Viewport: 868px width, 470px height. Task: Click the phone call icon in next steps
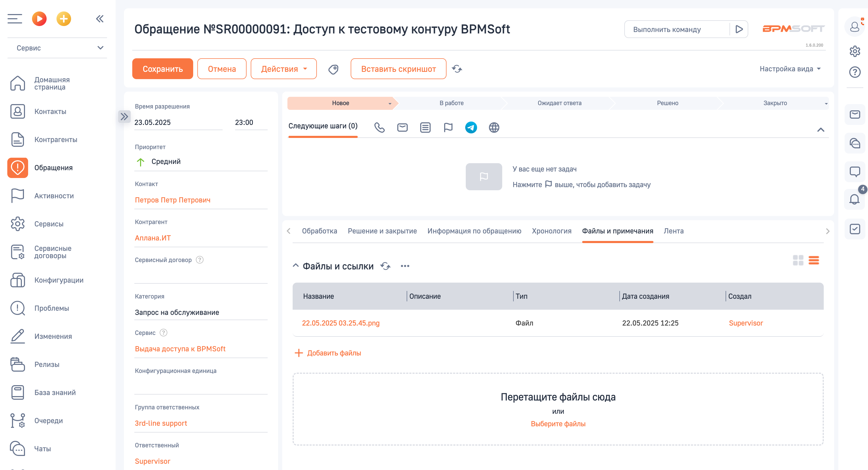(x=379, y=127)
